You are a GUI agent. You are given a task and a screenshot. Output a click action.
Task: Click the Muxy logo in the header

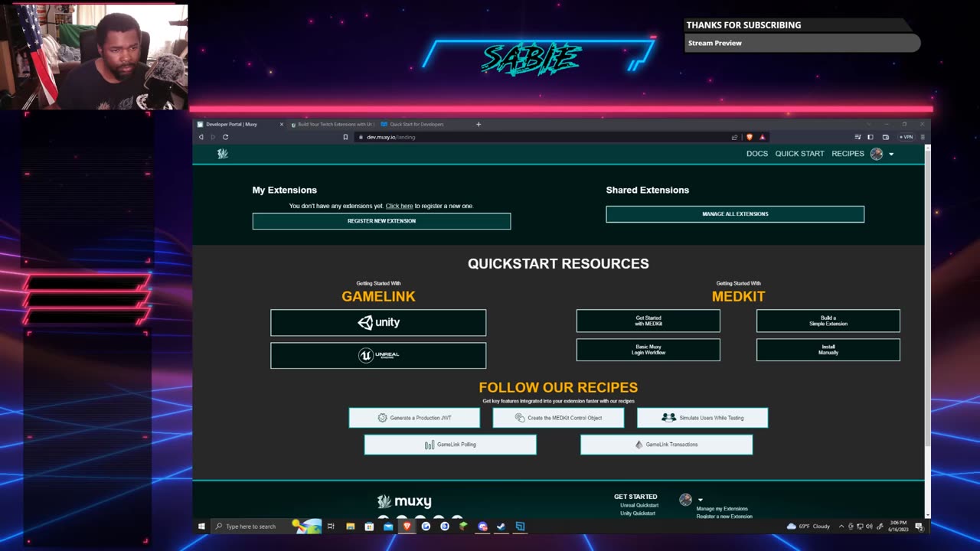222,154
